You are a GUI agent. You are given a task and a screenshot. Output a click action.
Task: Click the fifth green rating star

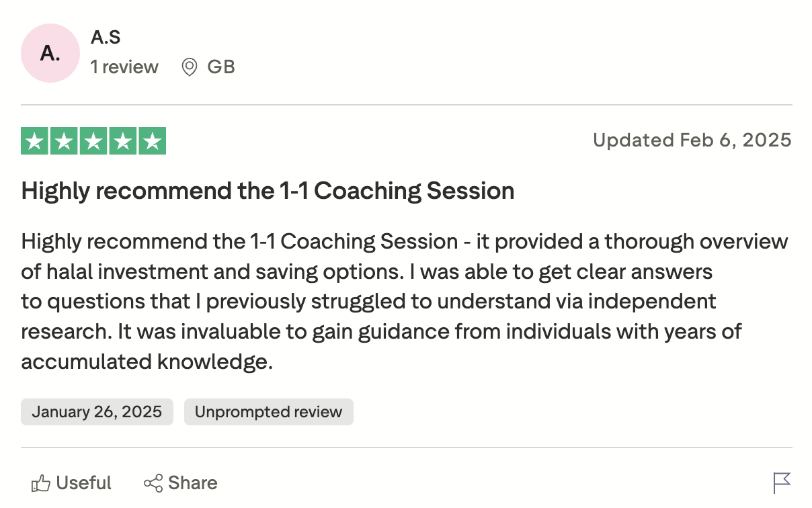[x=153, y=141]
